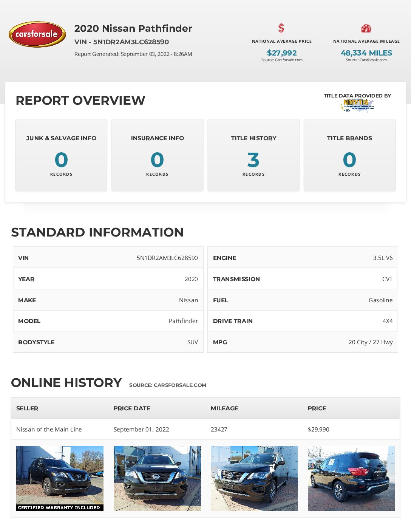411x532 pixels.
Task: Open photo with Certified Warranty Included banner
Action: [x=60, y=478]
